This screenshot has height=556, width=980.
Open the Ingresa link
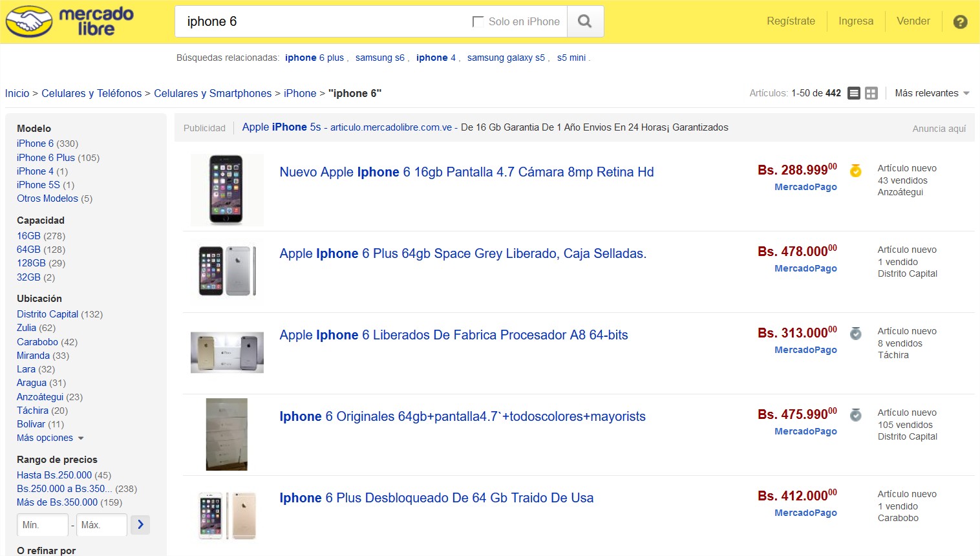click(x=856, y=21)
